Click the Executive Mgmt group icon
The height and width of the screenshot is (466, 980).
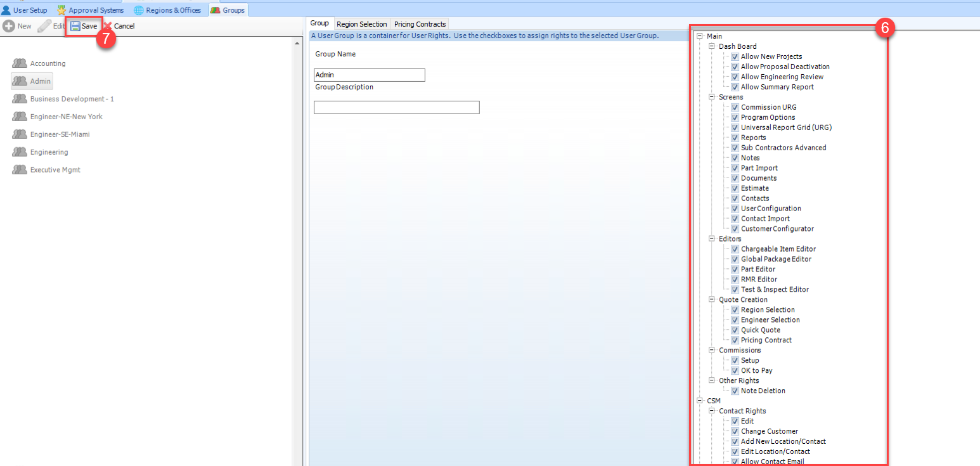20,170
